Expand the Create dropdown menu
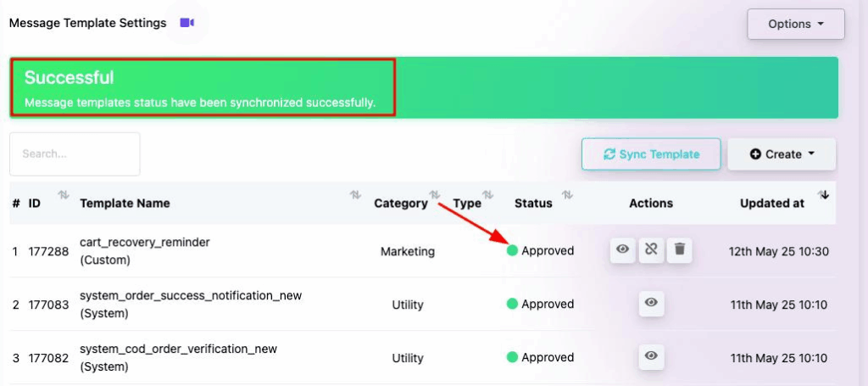This screenshot has width=868, height=386. click(x=782, y=154)
